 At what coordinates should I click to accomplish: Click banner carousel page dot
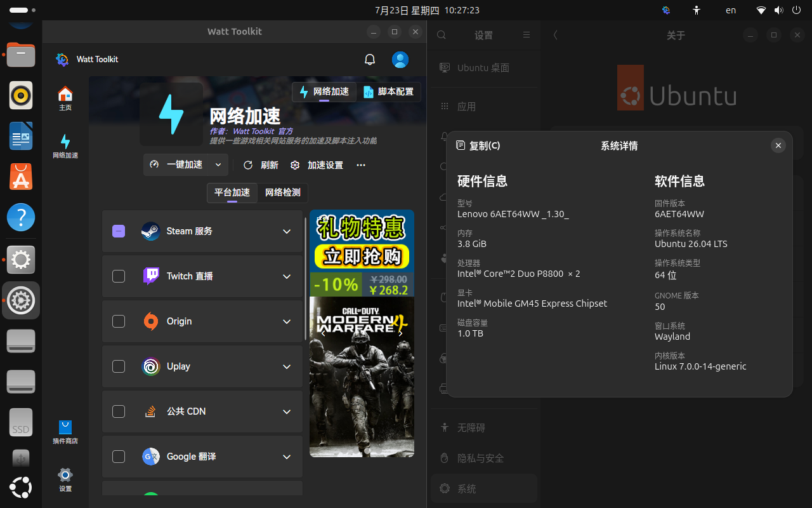366,450
